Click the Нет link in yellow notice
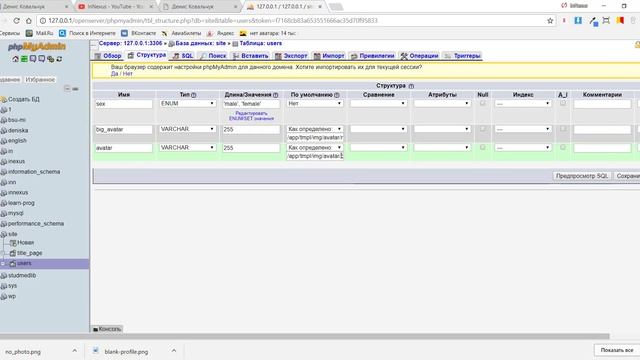Viewport: 640px width, 360px height. pyautogui.click(x=128, y=74)
